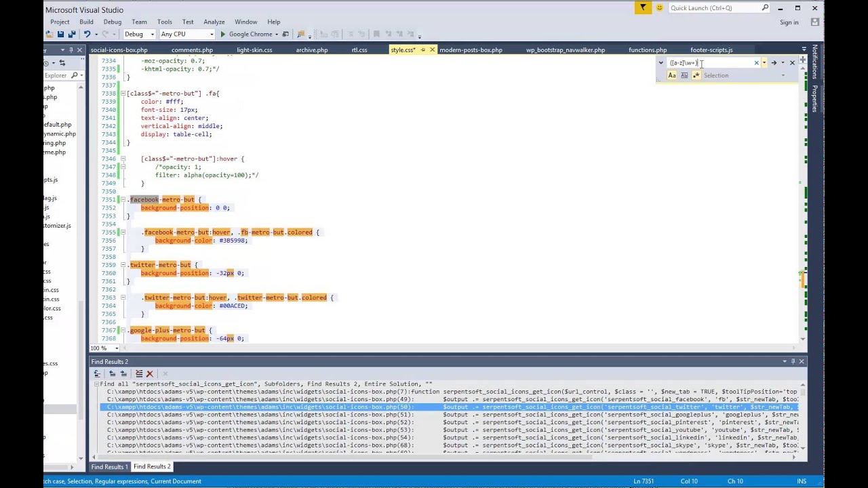Switch to the functions.php tab
The width and height of the screenshot is (868, 488).
click(x=648, y=50)
